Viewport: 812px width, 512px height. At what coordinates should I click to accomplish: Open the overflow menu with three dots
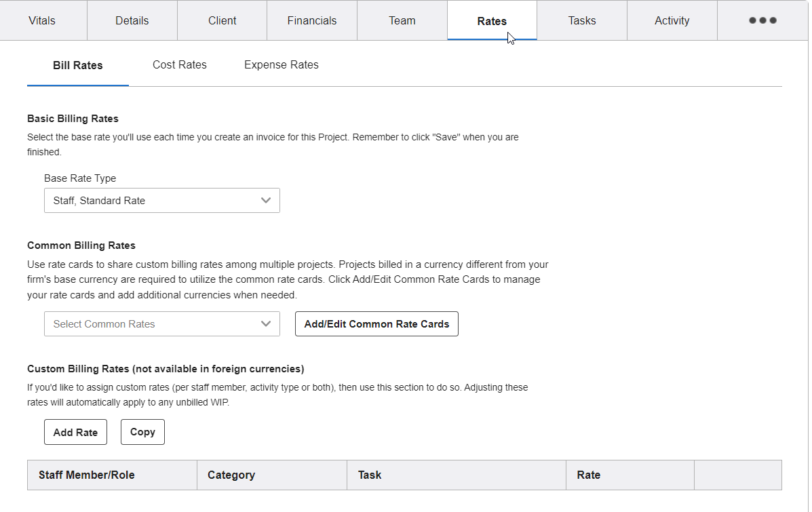[x=762, y=20]
